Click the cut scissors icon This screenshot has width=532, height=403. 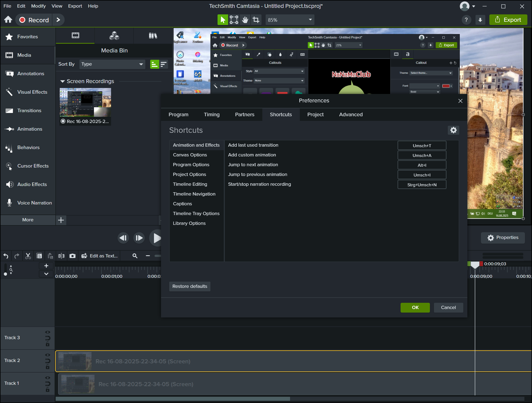click(x=28, y=256)
